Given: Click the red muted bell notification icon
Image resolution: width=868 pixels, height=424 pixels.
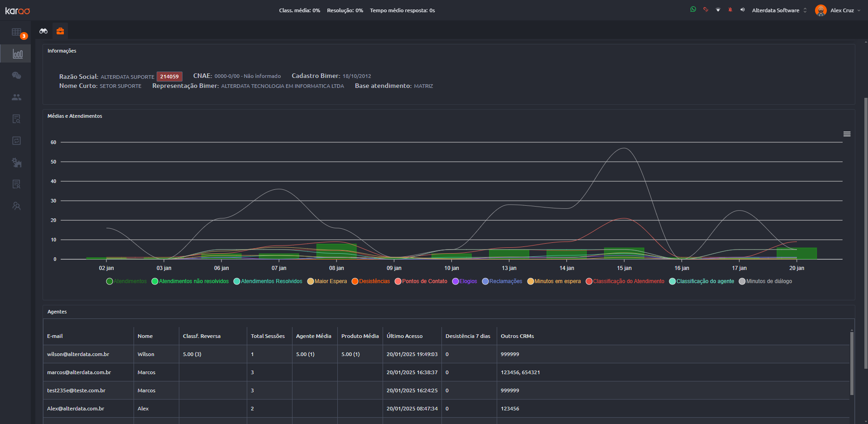Looking at the screenshot, I should click(x=730, y=10).
